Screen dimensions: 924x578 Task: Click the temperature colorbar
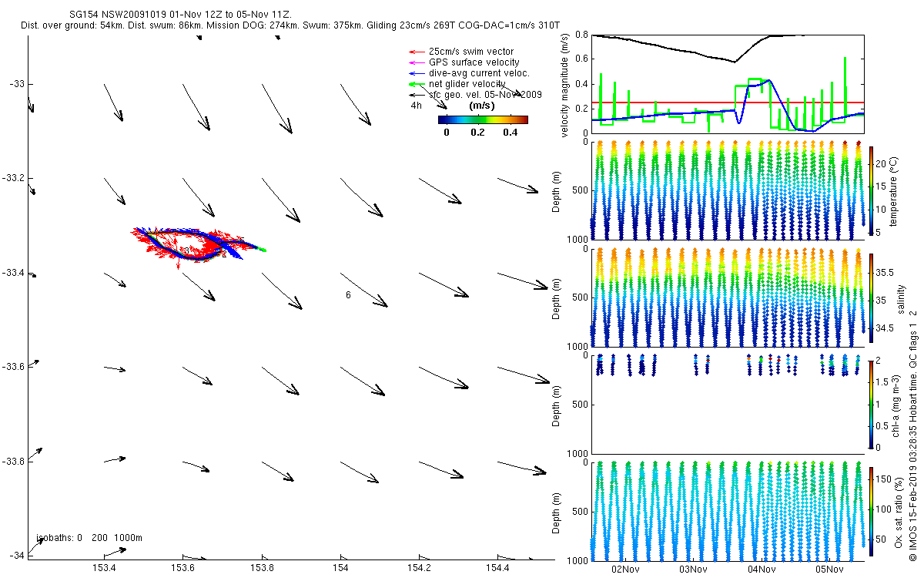click(871, 190)
